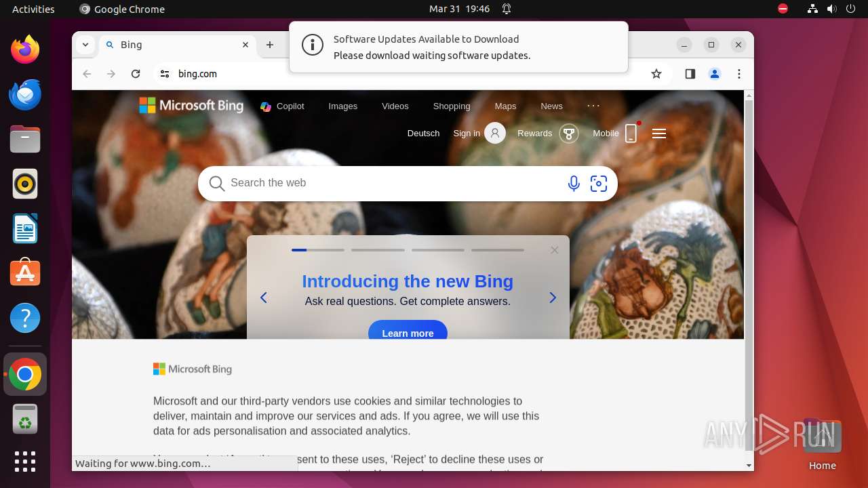Screen dimensions: 868x488
Task: Open the clock and calendar Mar 31 19:46
Action: point(459,9)
